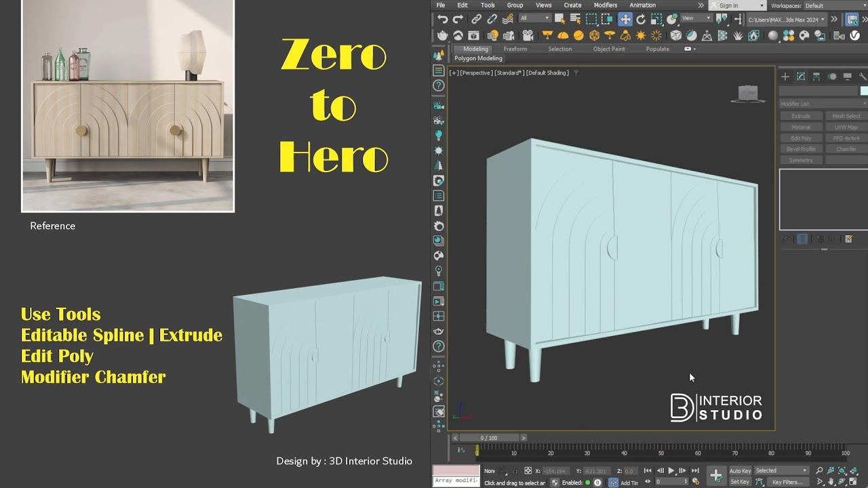
Task: Click the Unlink selection icon
Action: pyautogui.click(x=492, y=19)
